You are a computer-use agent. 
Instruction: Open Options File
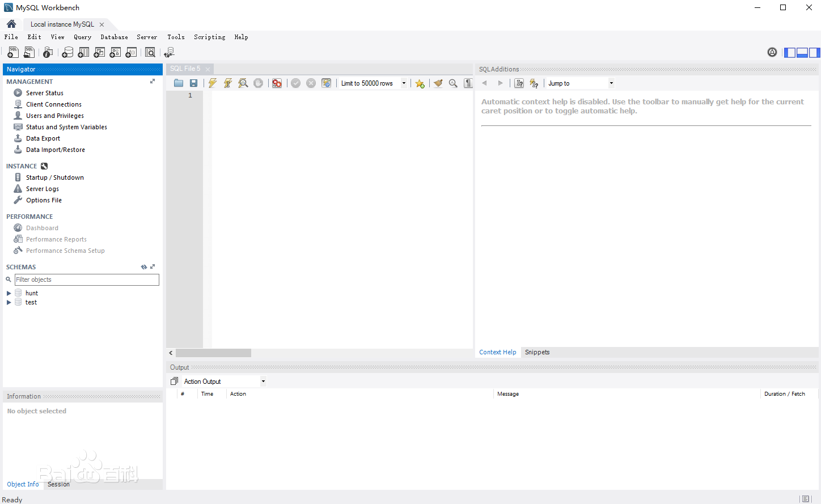coord(44,200)
